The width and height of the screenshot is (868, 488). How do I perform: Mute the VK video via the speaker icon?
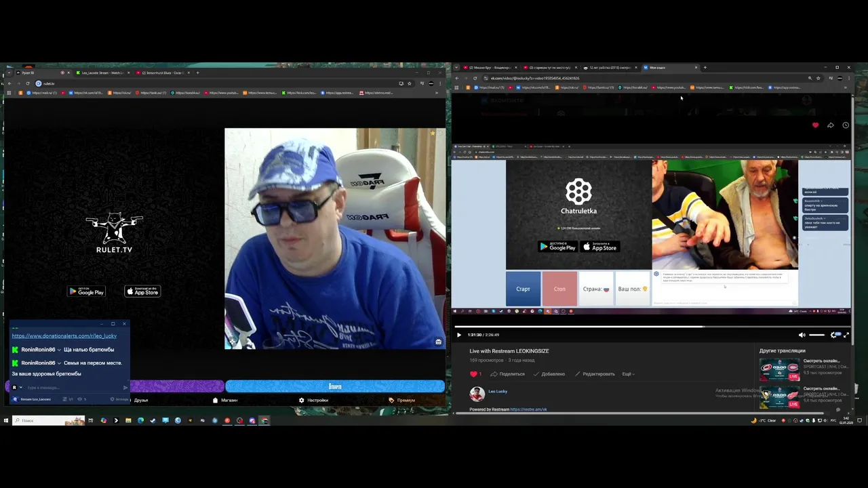tap(802, 335)
